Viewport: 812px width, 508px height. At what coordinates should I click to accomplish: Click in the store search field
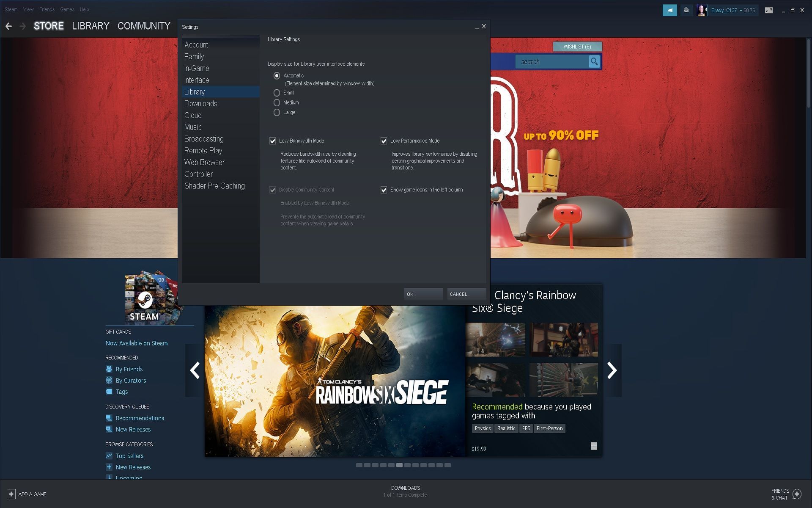(552, 62)
